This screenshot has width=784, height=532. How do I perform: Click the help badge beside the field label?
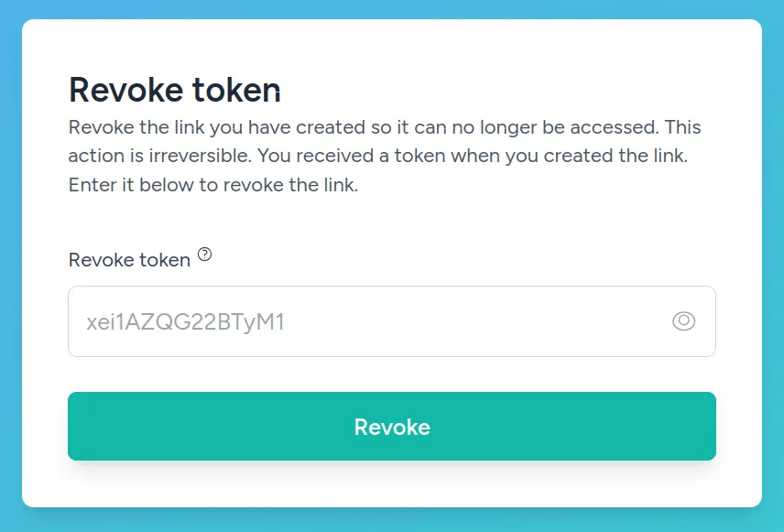pyautogui.click(x=205, y=253)
